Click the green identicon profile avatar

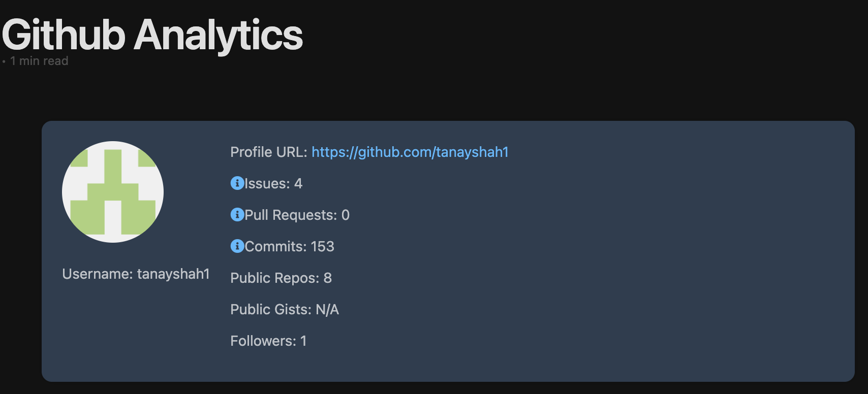pyautogui.click(x=113, y=192)
